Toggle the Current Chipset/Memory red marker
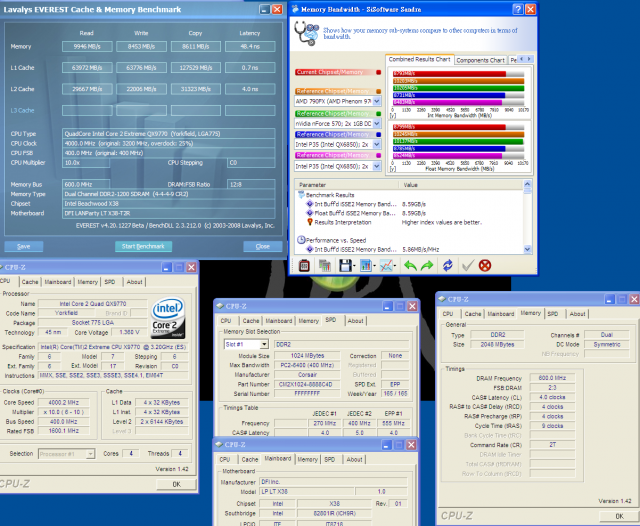 (x=378, y=72)
